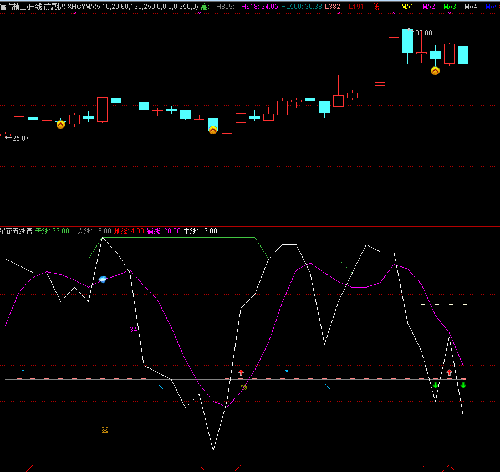
Task: Click the red up arrow at mid-indicator crossover
Action: (x=241, y=373)
